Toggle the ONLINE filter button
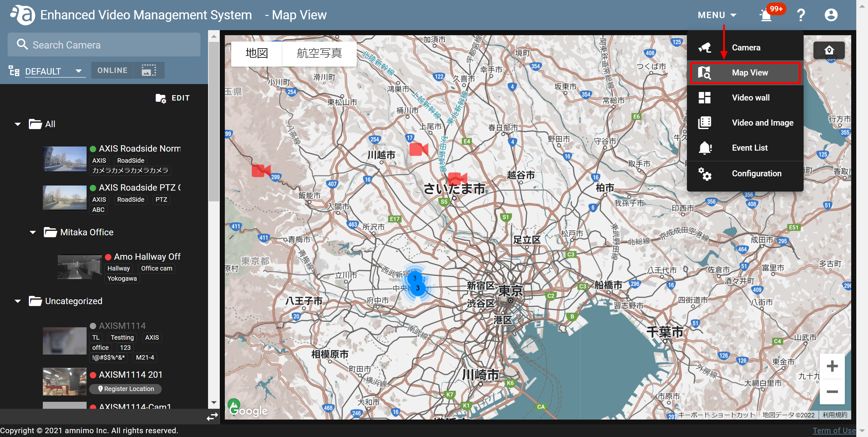 click(x=112, y=70)
